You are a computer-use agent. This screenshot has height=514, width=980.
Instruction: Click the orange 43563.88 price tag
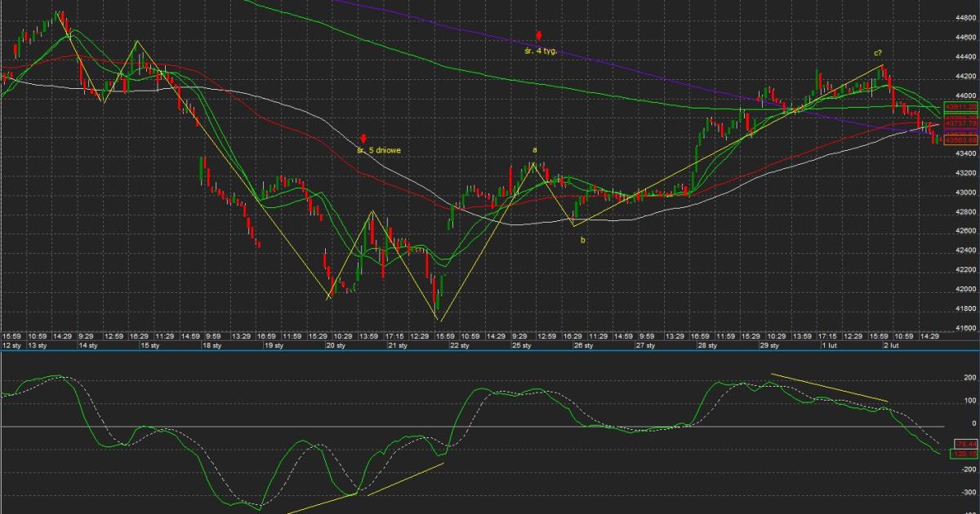point(960,140)
